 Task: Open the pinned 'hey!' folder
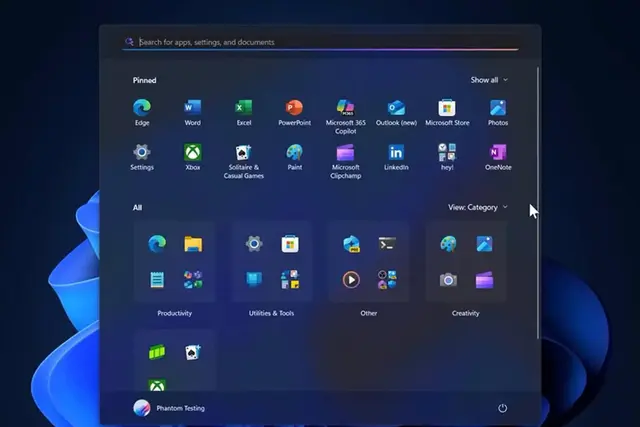[447, 157]
